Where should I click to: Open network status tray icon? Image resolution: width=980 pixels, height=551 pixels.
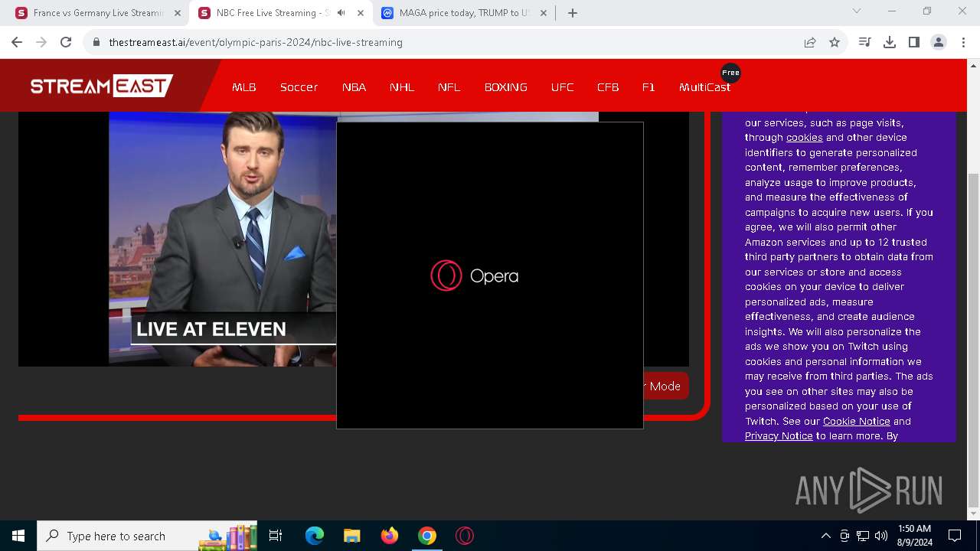click(x=863, y=536)
